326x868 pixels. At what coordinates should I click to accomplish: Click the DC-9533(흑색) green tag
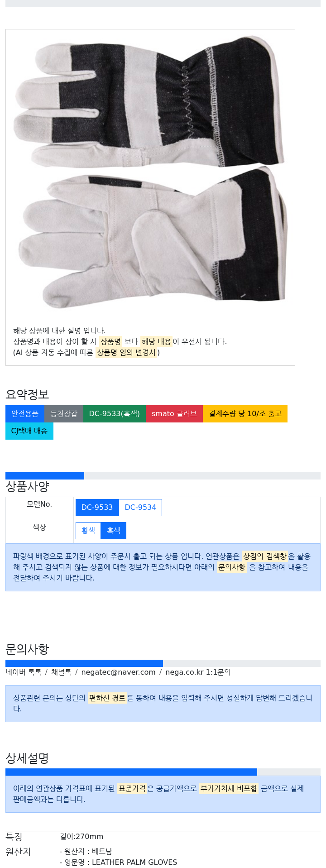tap(115, 413)
